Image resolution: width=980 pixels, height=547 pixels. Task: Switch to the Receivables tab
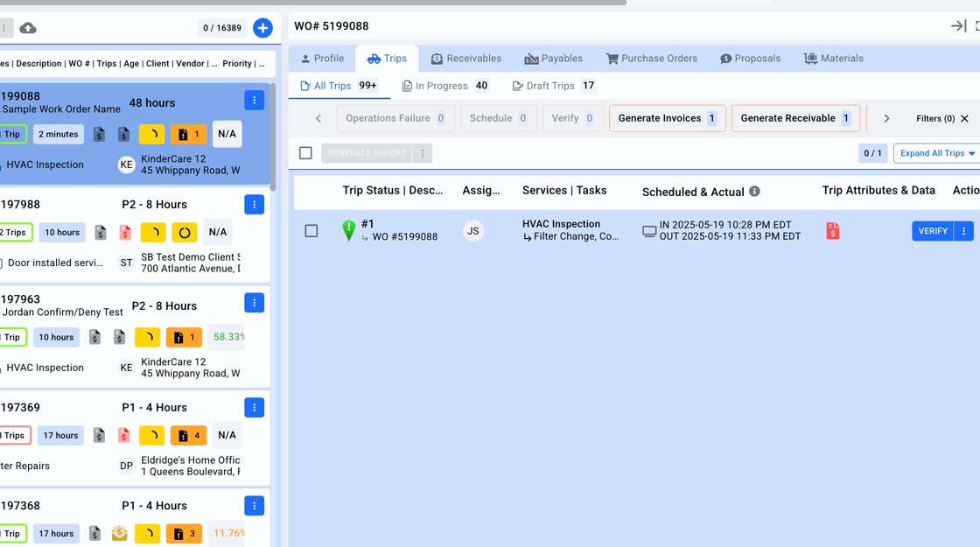point(465,58)
